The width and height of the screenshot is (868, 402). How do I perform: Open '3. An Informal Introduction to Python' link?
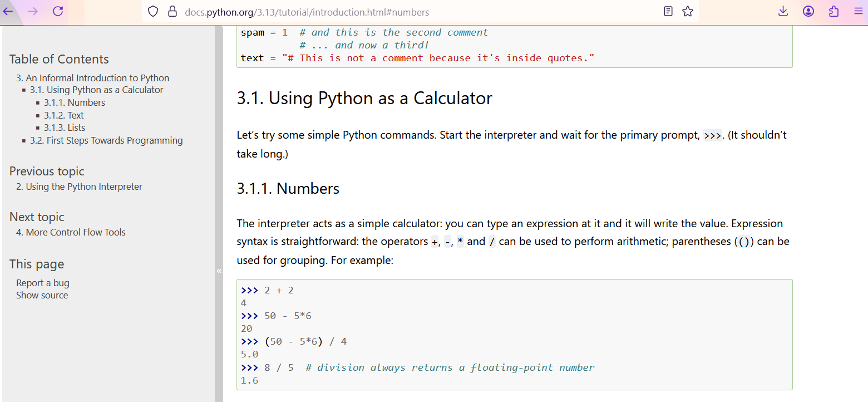pos(92,78)
